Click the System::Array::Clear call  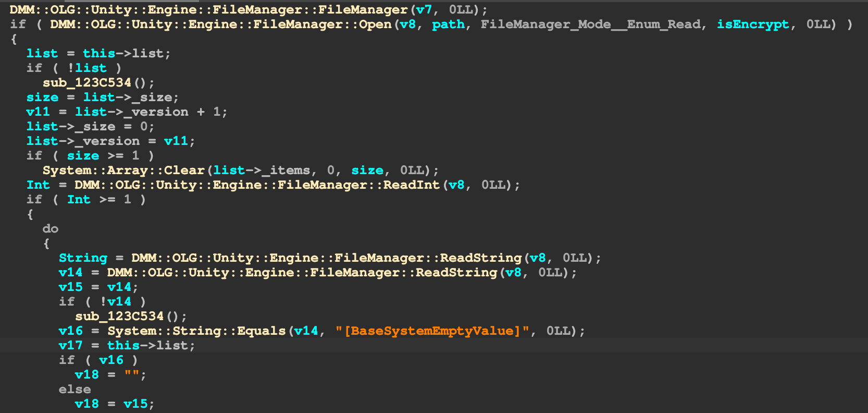pos(123,171)
